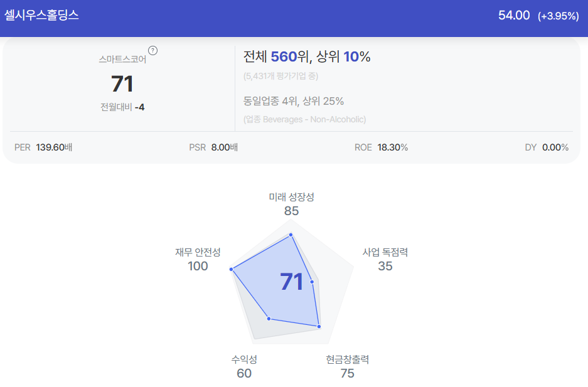This screenshot has height=387, width=588.
Task: Select the 미래 성장성 data point on radar chart
Action: (x=291, y=235)
